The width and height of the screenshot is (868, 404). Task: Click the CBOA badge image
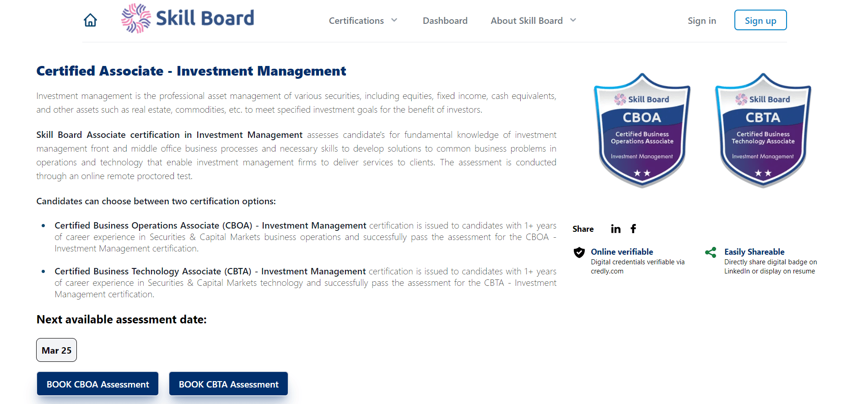coord(642,131)
